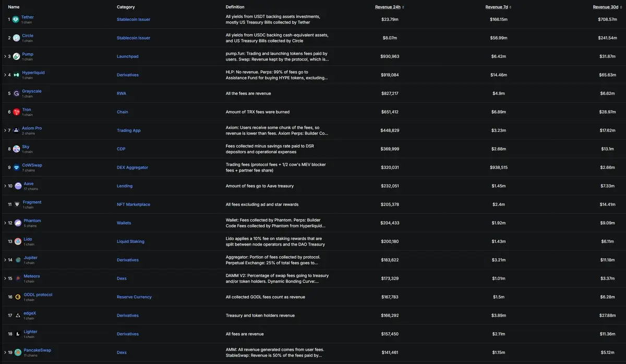This screenshot has height=364, width=626.
Task: Expand the Axiom Pro row
Action: 5,130
